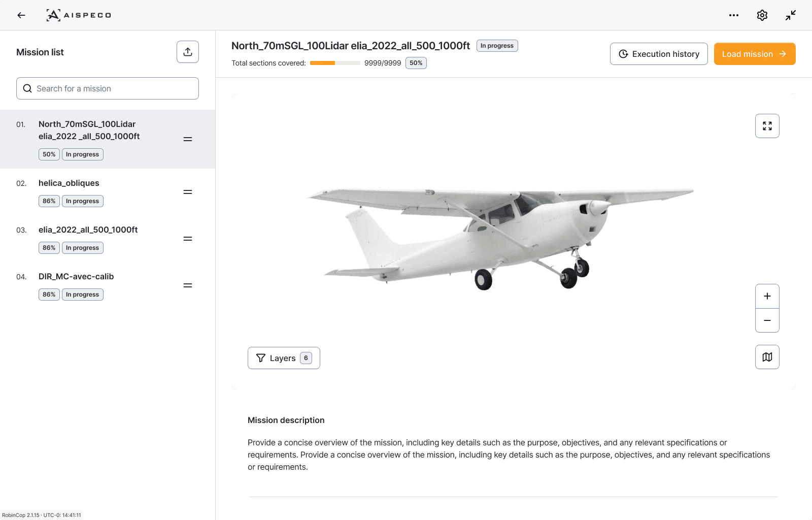Click the mission title in the header
The height and width of the screenshot is (520, 812).
(x=351, y=46)
